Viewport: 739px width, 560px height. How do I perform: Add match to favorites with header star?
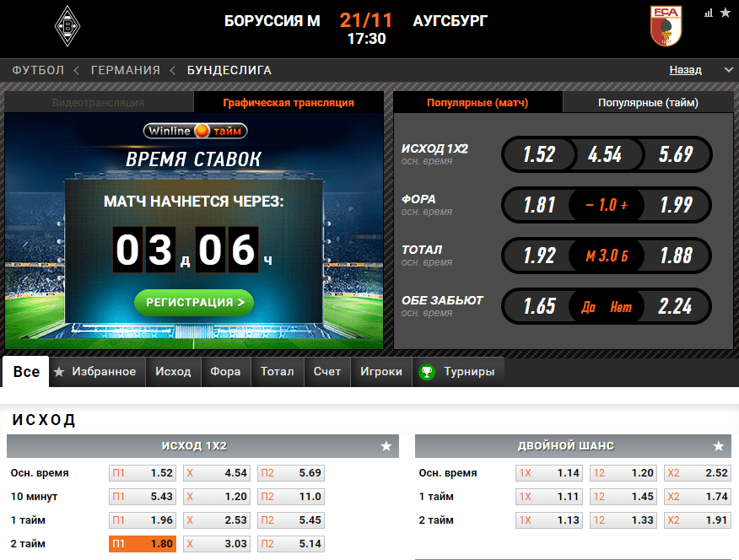[726, 13]
